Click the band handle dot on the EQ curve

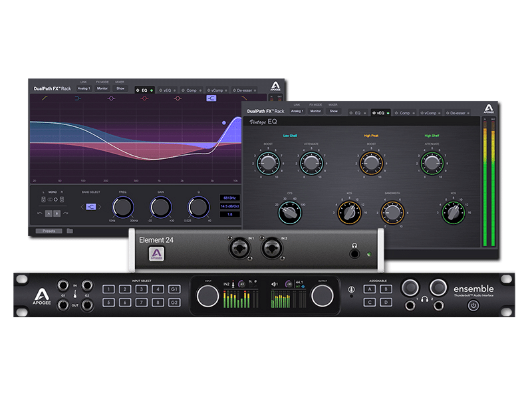[x=224, y=123]
